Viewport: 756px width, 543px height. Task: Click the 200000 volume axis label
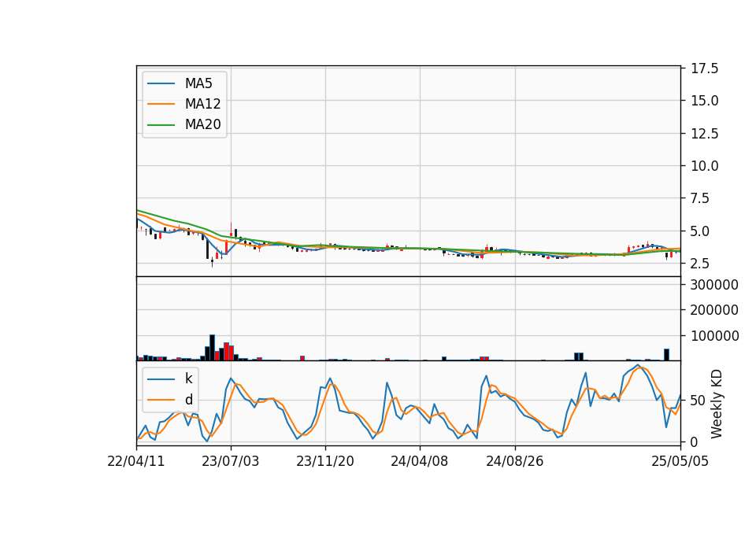(x=714, y=310)
